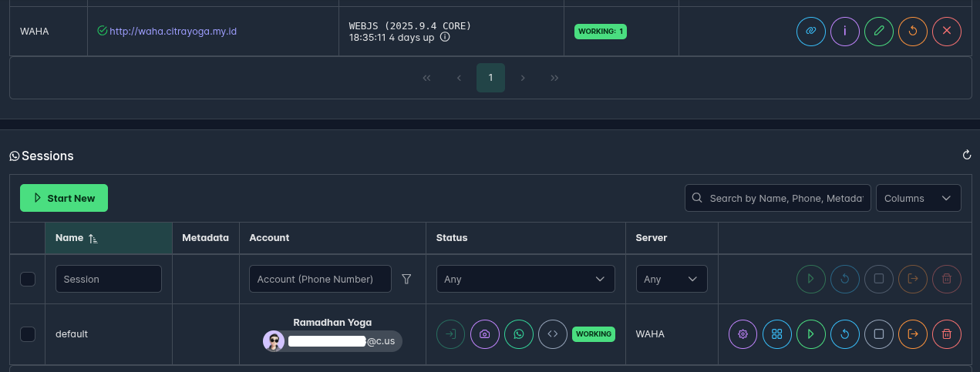Click the Ramadhan Yoga account name

(332, 323)
